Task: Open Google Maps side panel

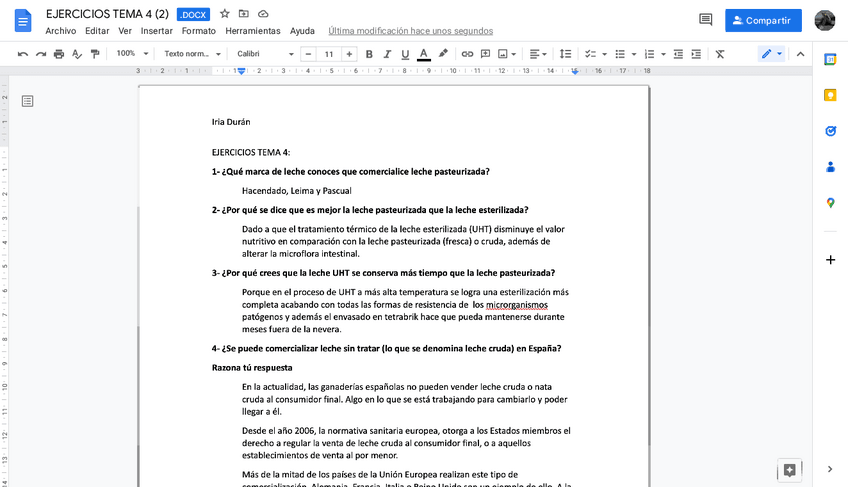Action: (x=830, y=203)
